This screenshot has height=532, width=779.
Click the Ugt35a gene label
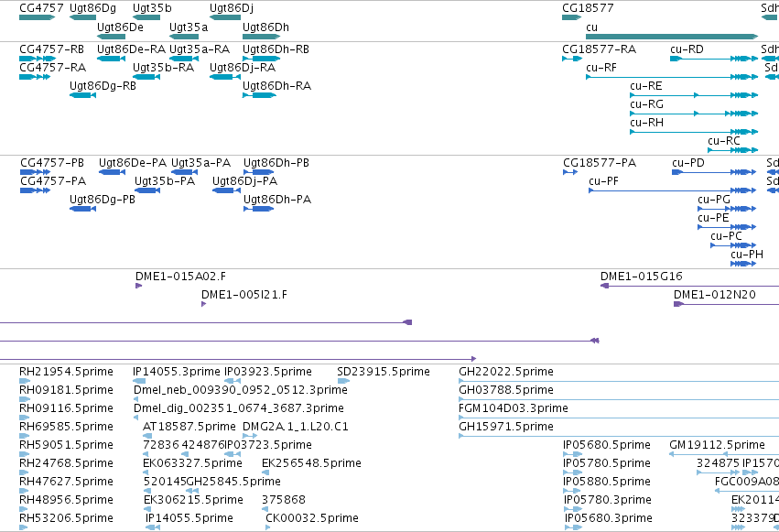pyautogui.click(x=189, y=27)
